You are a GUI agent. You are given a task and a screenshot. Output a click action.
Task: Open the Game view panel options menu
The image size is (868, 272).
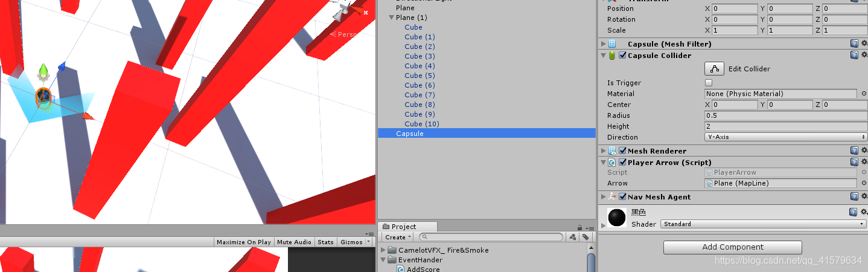(369, 233)
